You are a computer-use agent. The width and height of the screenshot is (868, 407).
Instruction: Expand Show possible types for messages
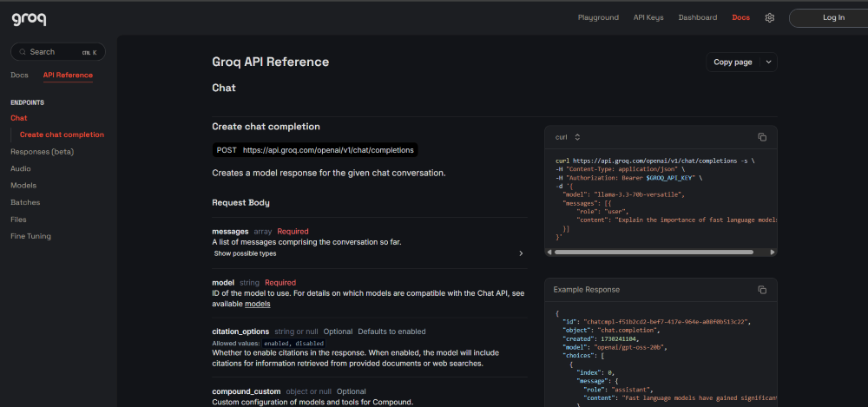coord(246,253)
